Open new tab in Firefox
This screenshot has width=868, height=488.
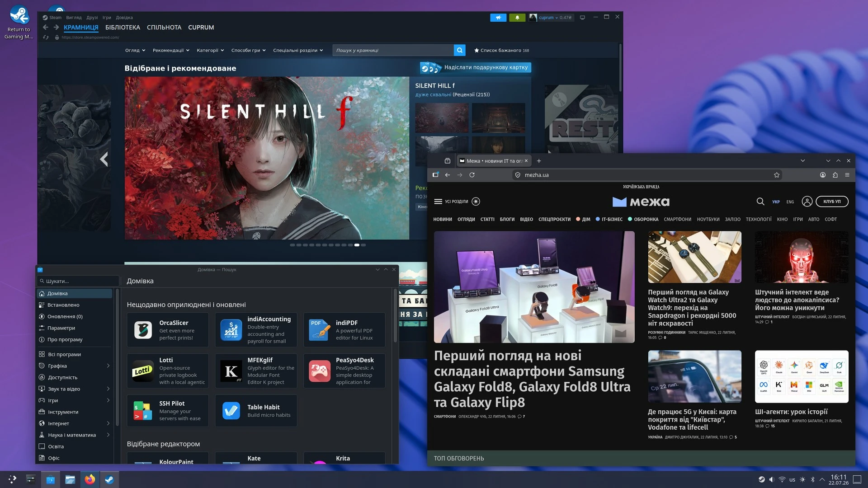pyautogui.click(x=538, y=161)
